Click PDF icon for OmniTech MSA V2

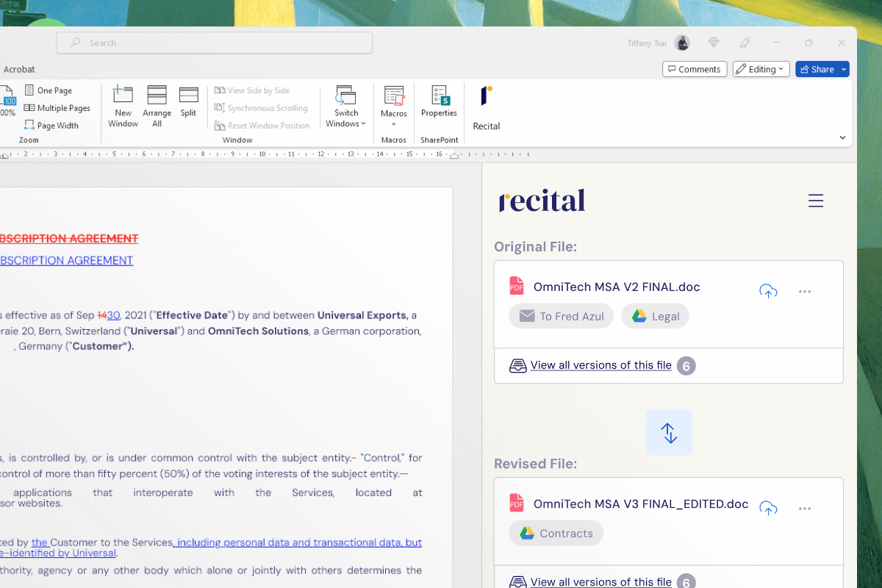click(x=517, y=286)
